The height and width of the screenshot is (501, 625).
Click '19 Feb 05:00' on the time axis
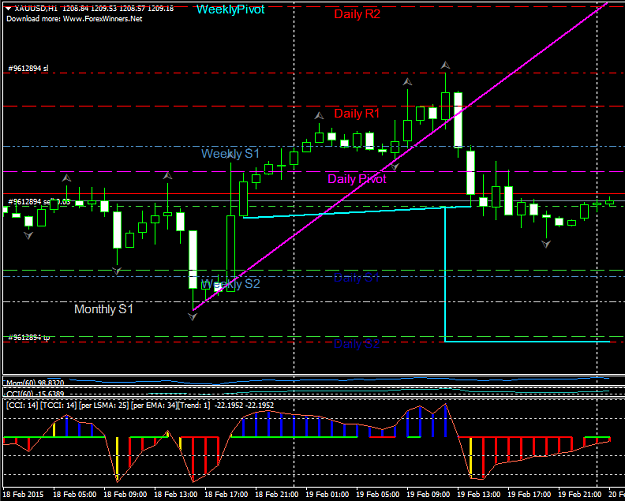tap(378, 495)
